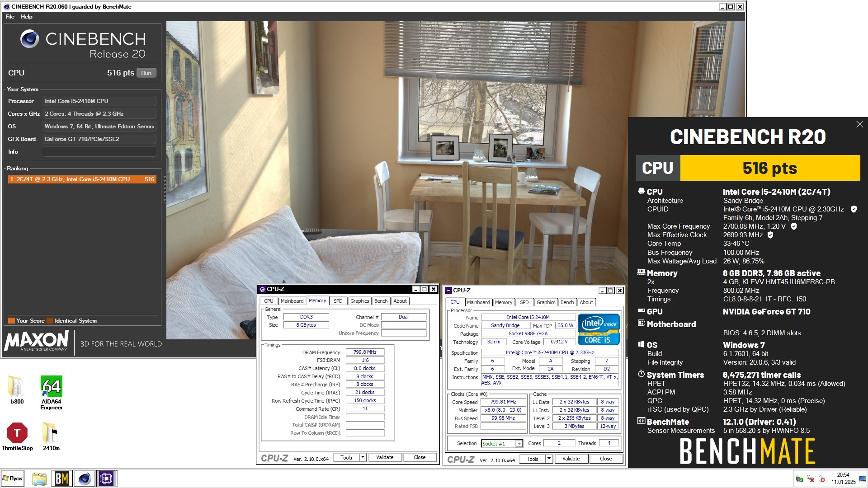Click the Intel Core i5 inside logo

click(599, 329)
